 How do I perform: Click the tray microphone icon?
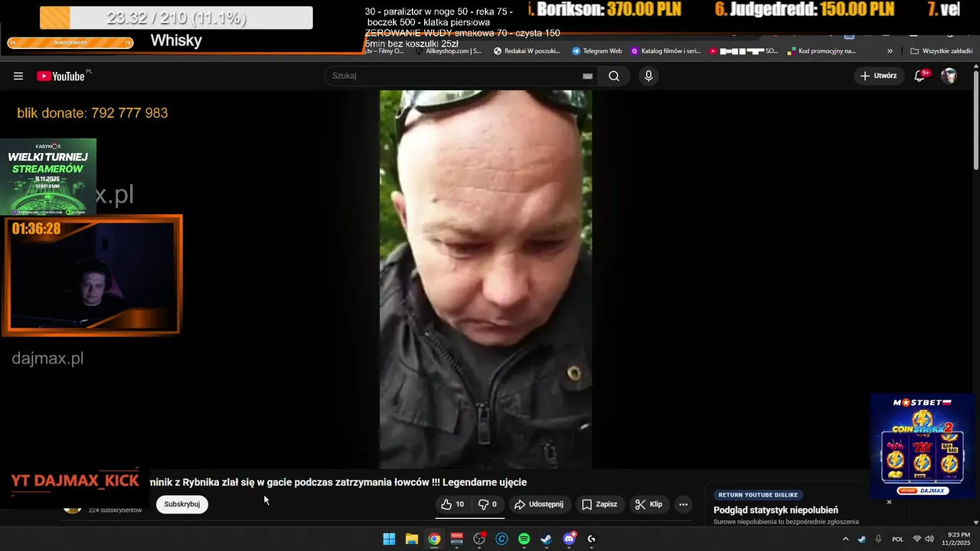tap(878, 539)
